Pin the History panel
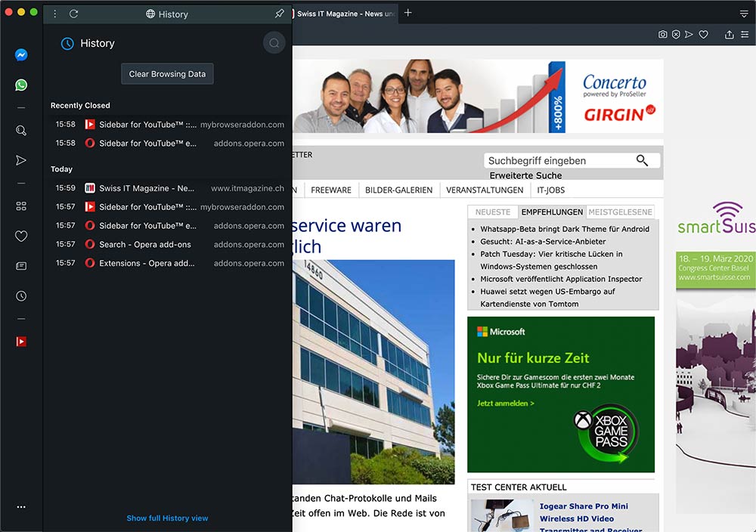756x532 pixels. (279, 14)
